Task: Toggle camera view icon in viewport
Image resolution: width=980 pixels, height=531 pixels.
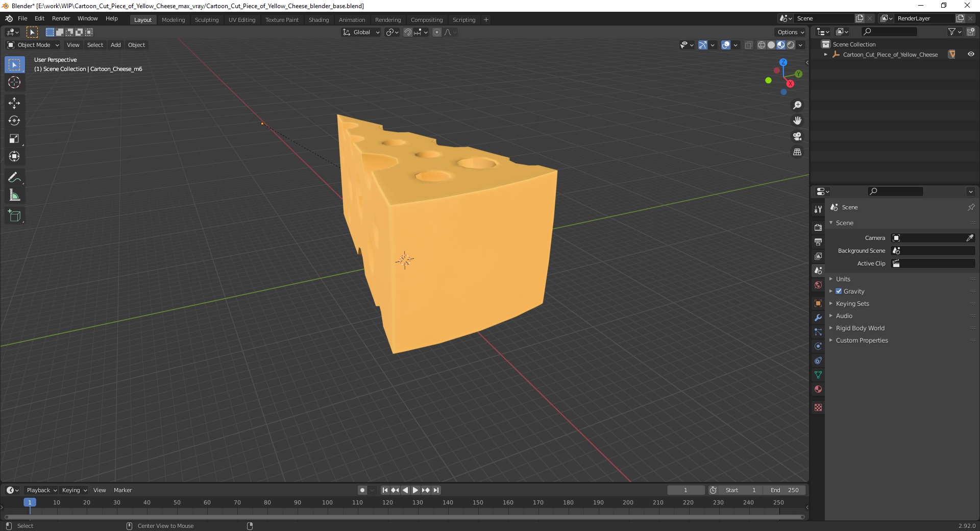Action: (797, 136)
